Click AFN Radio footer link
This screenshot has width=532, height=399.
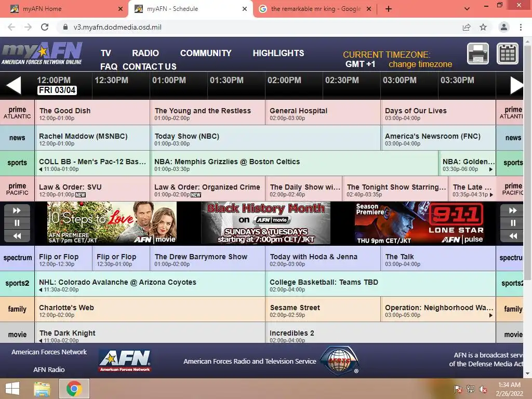[49, 369]
